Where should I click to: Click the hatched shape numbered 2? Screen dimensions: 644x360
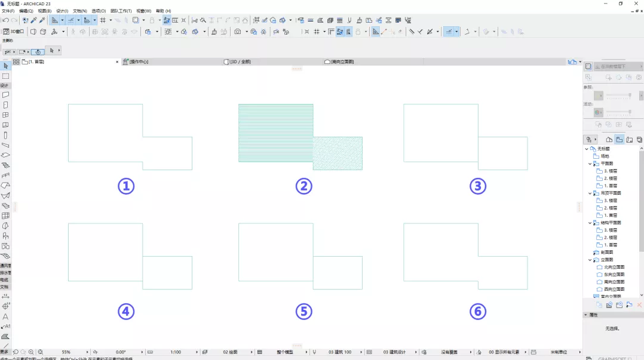(300, 137)
